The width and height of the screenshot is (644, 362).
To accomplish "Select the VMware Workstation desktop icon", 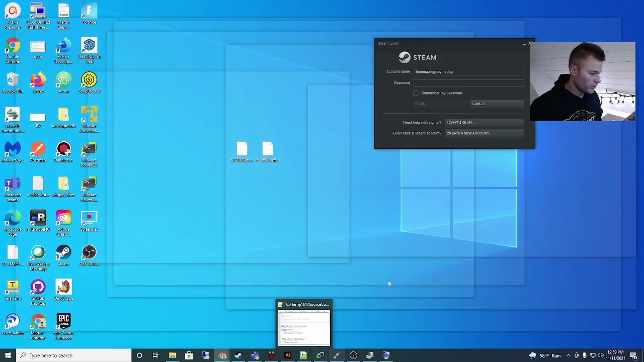I will click(x=89, y=120).
